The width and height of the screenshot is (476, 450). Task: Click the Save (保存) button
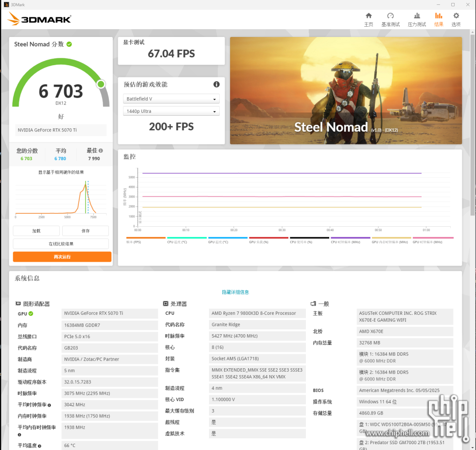coord(86,231)
